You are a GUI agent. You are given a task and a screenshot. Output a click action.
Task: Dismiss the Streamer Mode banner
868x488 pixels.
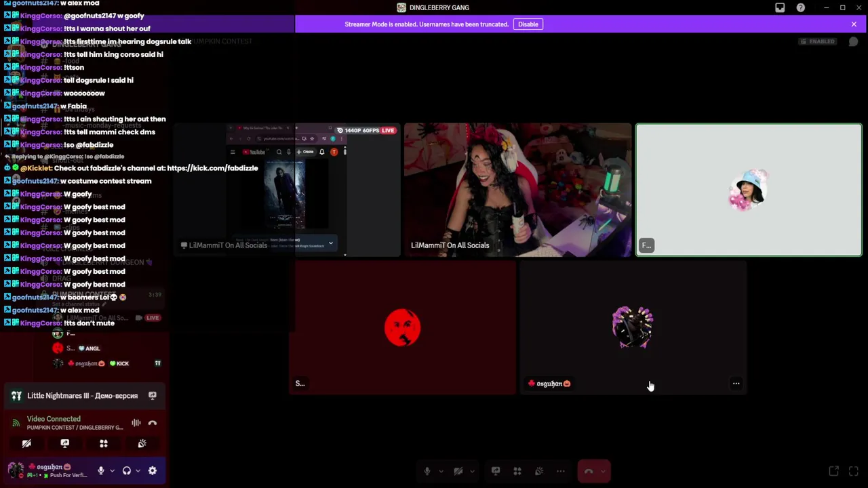click(854, 24)
